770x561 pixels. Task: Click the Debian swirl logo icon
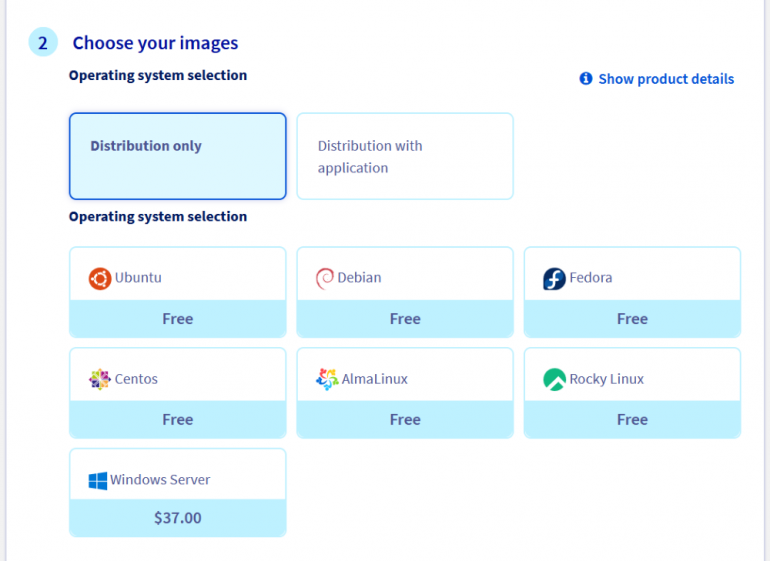coord(325,278)
